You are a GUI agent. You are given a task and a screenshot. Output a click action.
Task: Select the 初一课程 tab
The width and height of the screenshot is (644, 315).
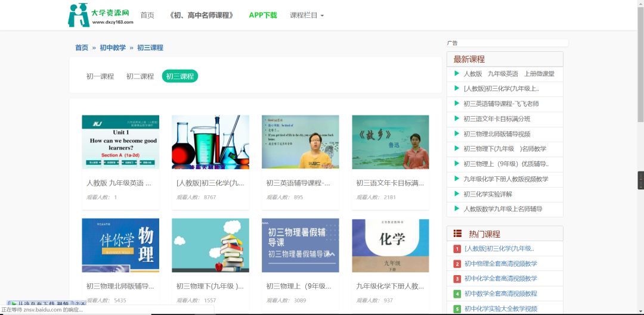(x=100, y=76)
